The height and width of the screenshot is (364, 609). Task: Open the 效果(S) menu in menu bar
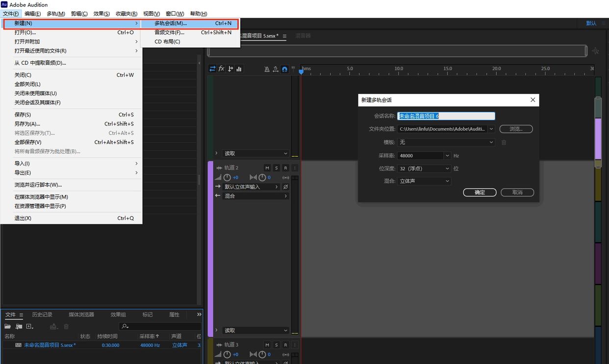[x=101, y=14]
